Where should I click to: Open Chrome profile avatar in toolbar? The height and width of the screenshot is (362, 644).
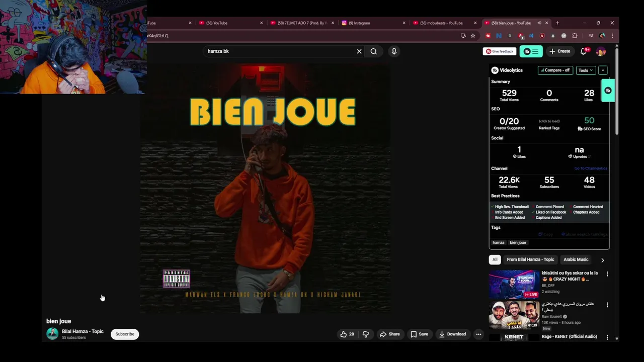602,36
